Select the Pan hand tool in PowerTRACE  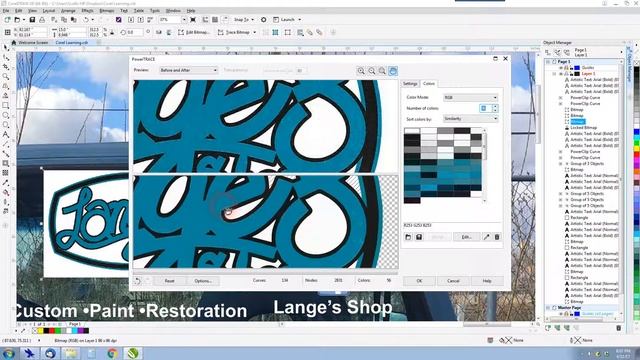393,71
